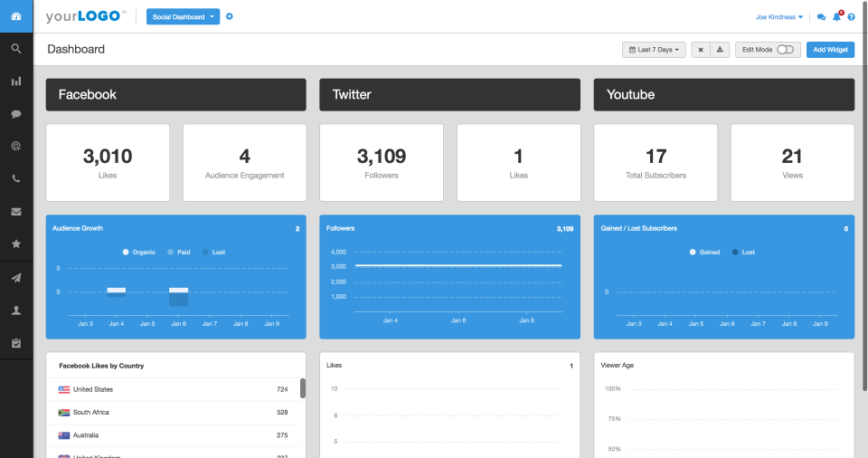This screenshot has width=868, height=458.
Task: Open the clipboard tasks sidebar icon
Action: point(16,343)
